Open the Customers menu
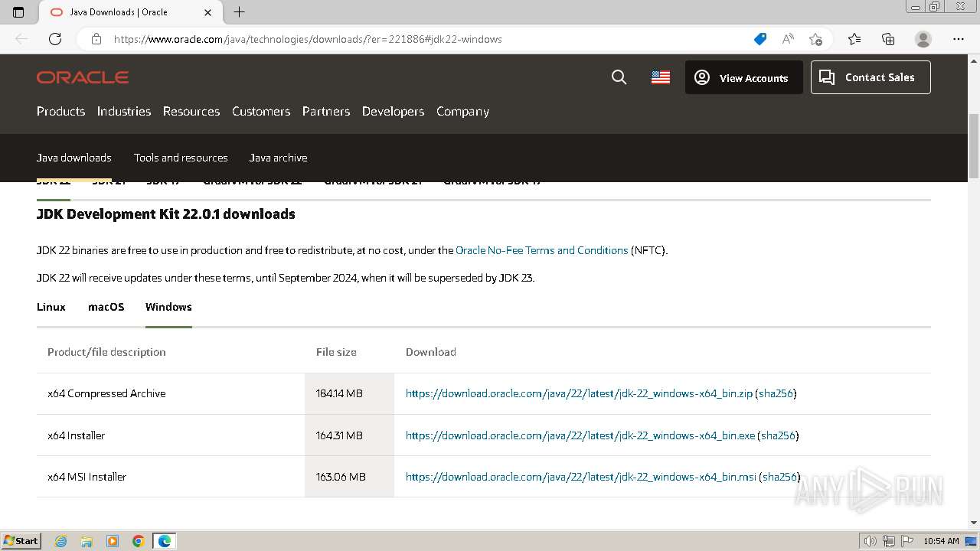 point(261,111)
